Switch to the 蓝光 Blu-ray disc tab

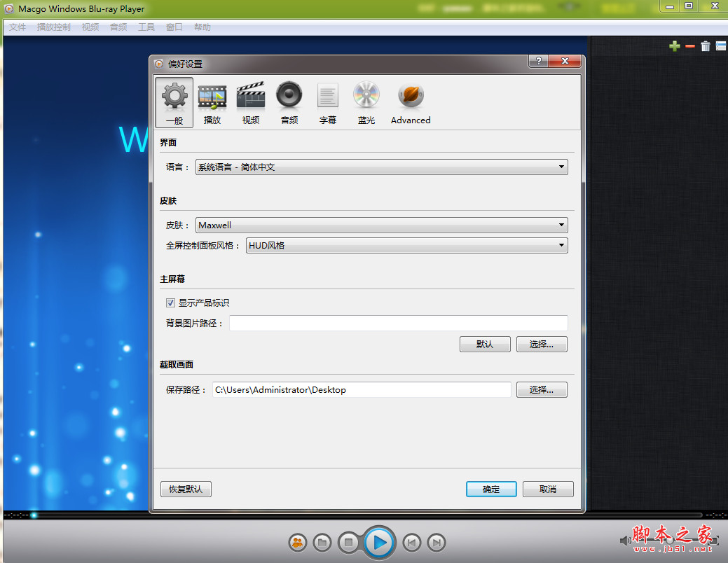366,102
